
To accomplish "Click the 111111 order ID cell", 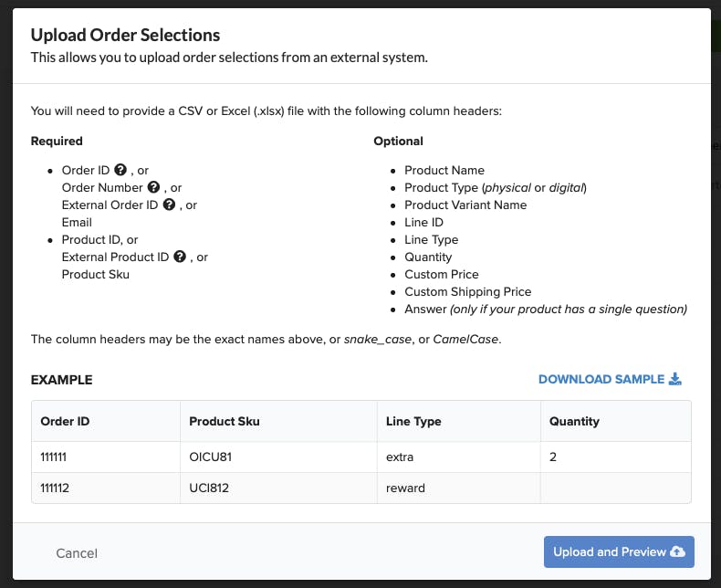I will (x=106, y=457).
